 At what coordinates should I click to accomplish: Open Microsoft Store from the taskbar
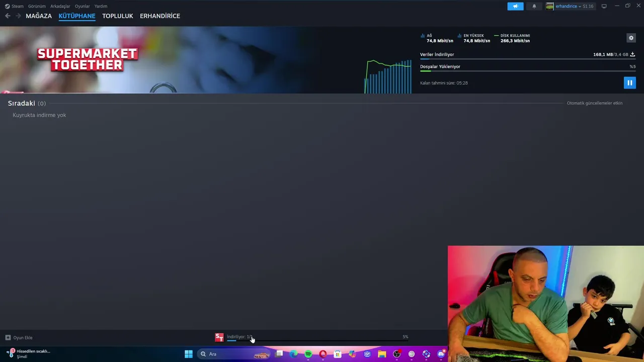click(338, 354)
